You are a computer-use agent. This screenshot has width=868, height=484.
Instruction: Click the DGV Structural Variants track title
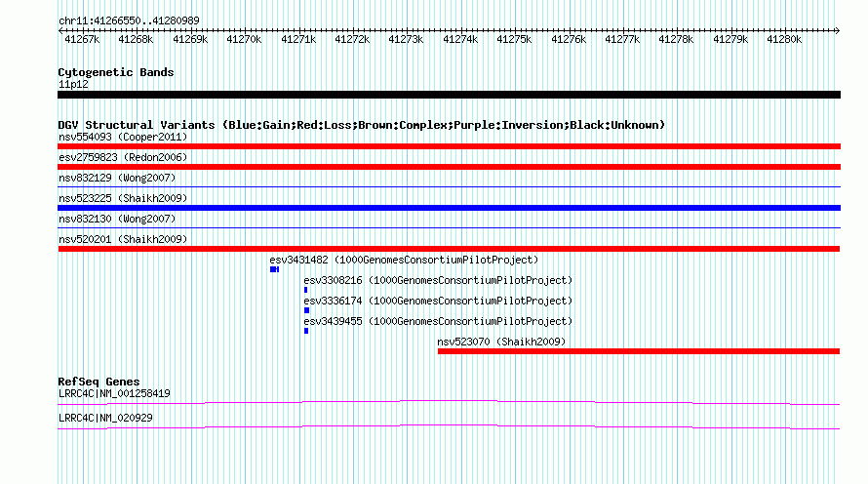click(362, 125)
